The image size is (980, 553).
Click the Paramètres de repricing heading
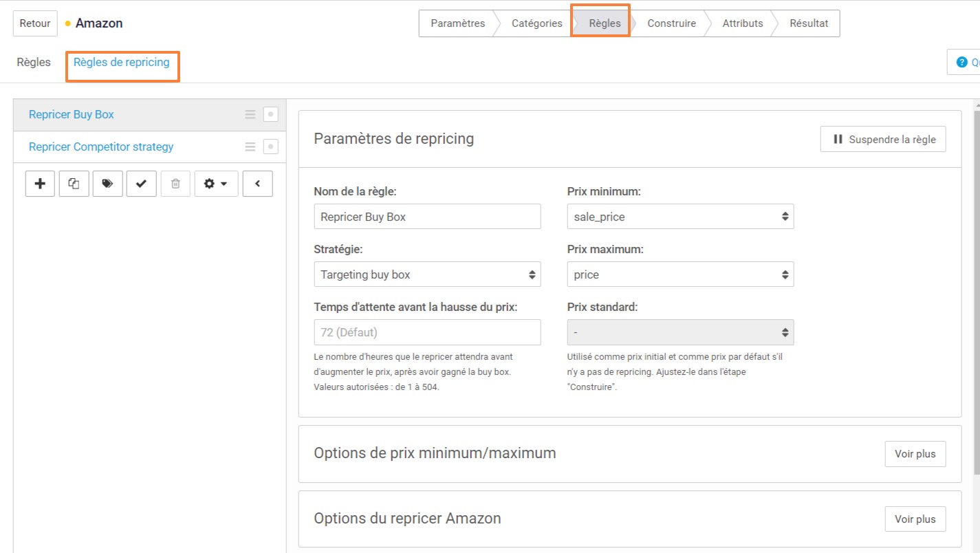click(x=394, y=139)
